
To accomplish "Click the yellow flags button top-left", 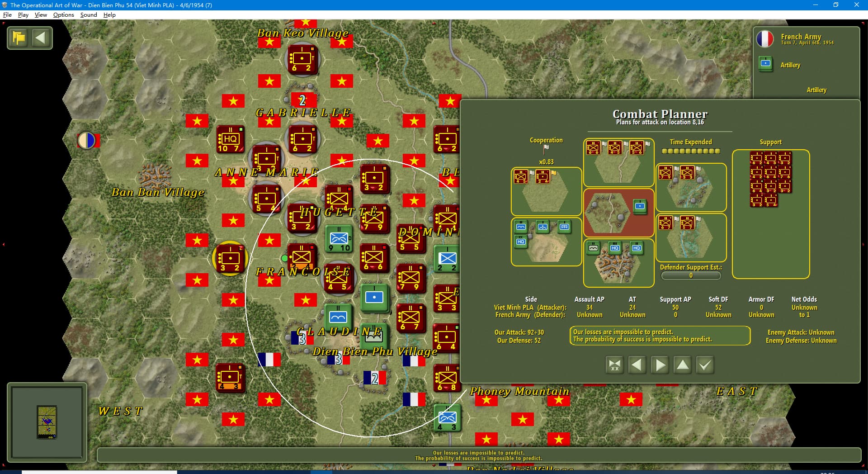I will [19, 38].
